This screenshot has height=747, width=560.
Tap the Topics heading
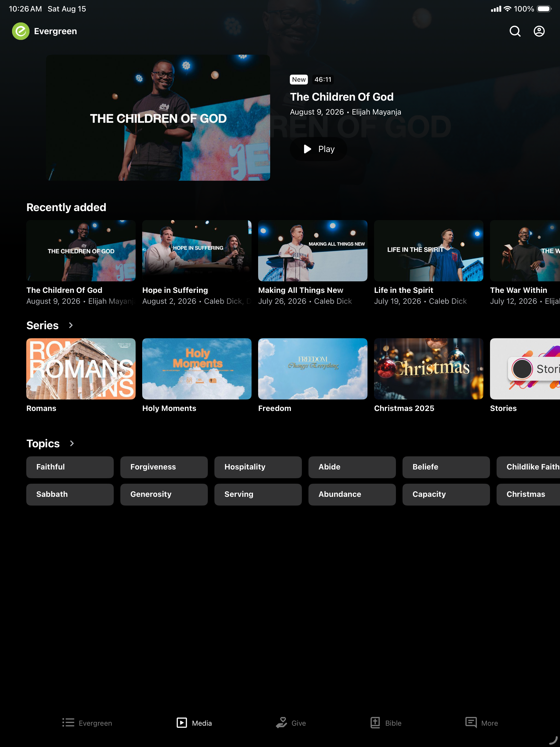(x=43, y=443)
